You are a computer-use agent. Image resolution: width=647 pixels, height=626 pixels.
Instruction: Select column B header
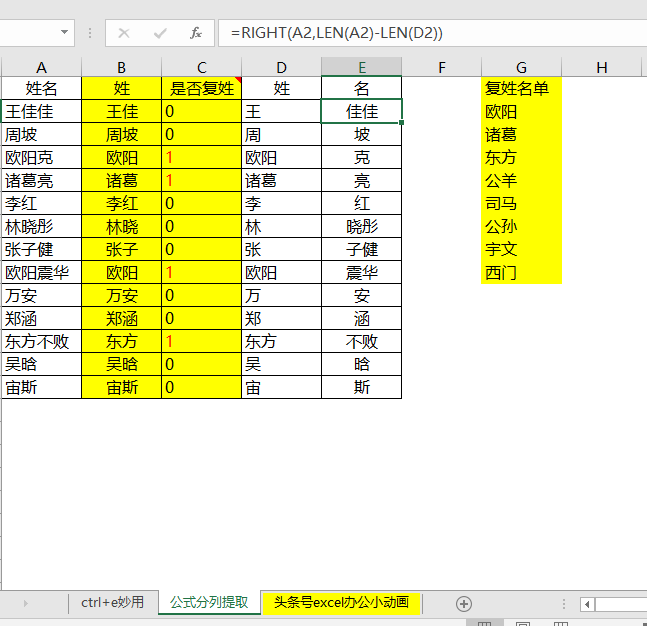pos(121,67)
